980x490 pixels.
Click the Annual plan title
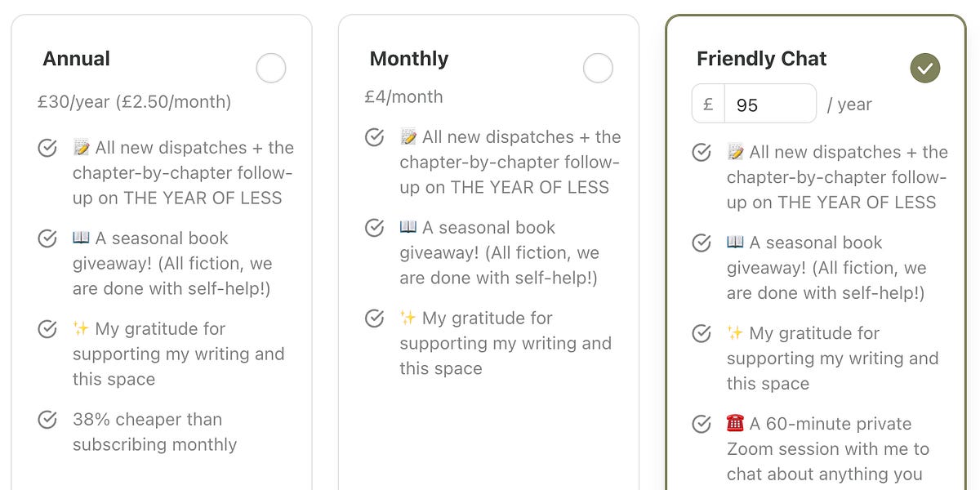[77, 59]
